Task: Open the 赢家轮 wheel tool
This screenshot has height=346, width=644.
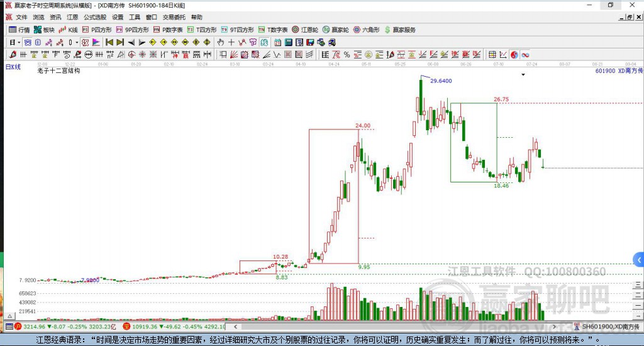Action: click(x=336, y=30)
